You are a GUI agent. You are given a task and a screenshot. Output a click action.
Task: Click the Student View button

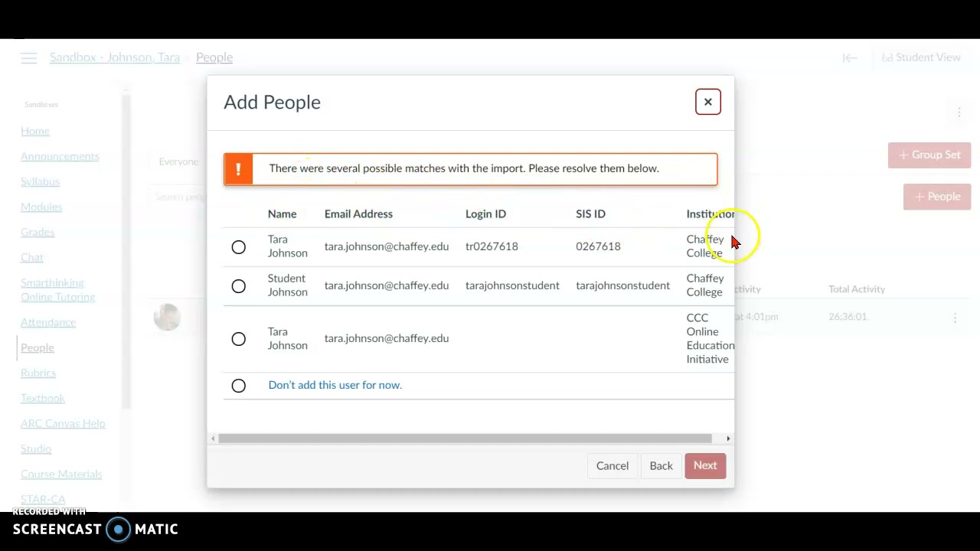coord(921,57)
